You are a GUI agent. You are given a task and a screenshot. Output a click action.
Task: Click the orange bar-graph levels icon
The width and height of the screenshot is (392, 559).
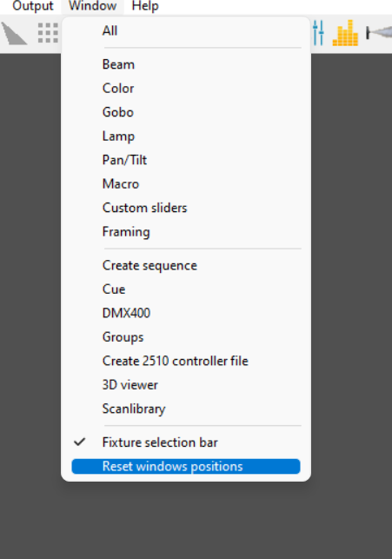345,33
